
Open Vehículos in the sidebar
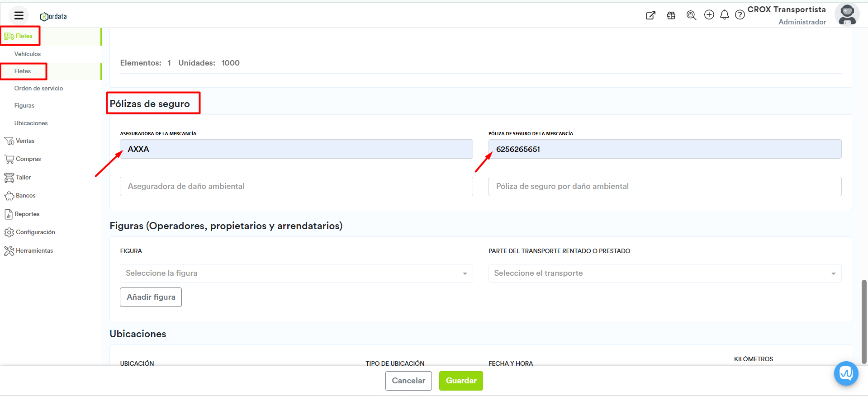(x=27, y=54)
